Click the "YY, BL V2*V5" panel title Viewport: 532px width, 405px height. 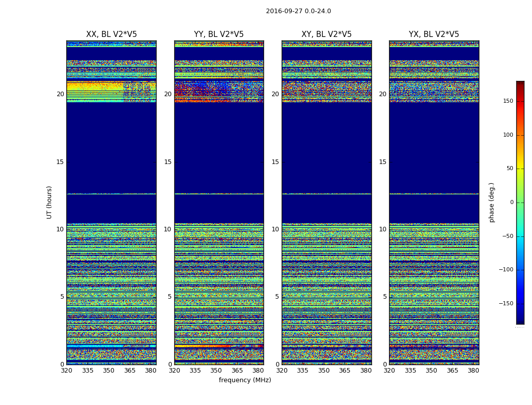(x=219, y=34)
